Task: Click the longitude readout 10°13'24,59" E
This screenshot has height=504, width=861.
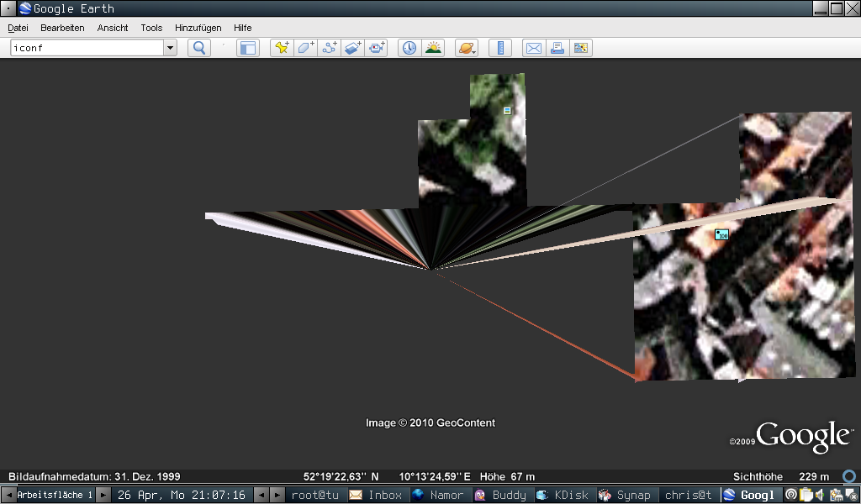Action: click(x=435, y=476)
